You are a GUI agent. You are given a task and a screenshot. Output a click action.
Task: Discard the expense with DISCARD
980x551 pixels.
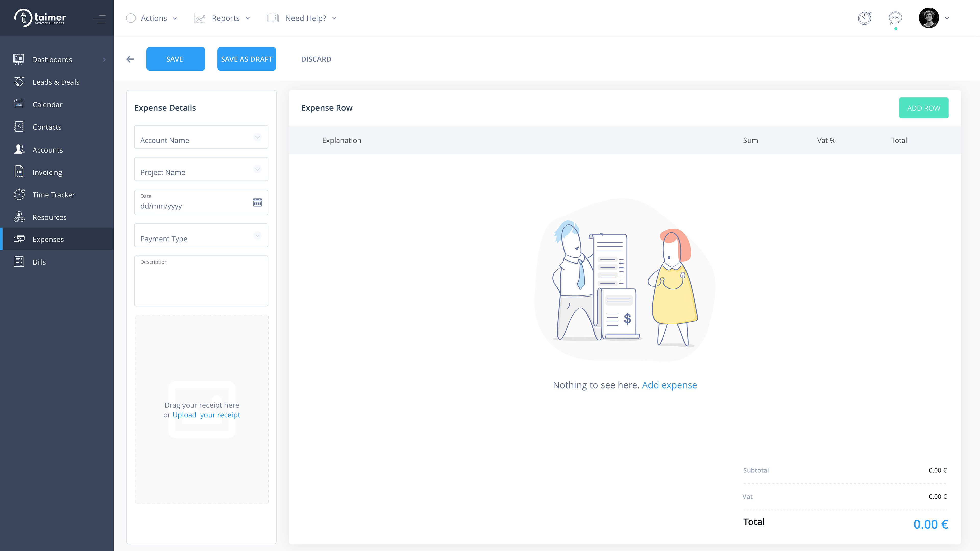pyautogui.click(x=316, y=59)
